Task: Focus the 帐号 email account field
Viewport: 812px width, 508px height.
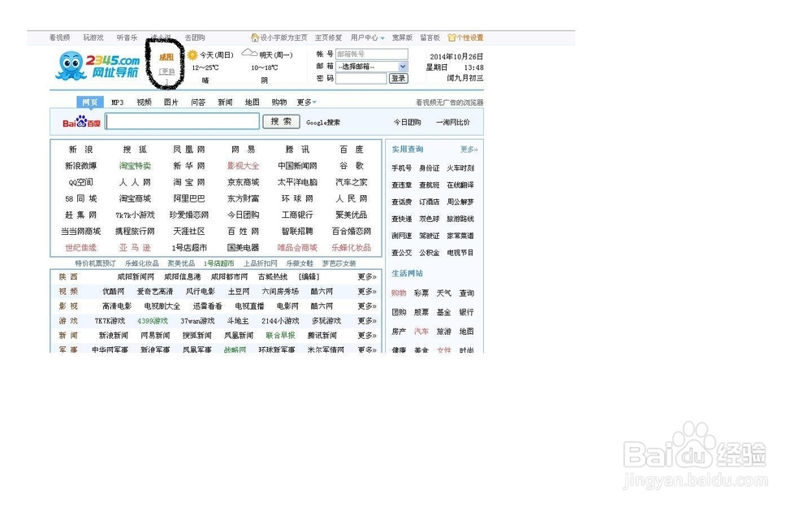Action: (x=372, y=54)
